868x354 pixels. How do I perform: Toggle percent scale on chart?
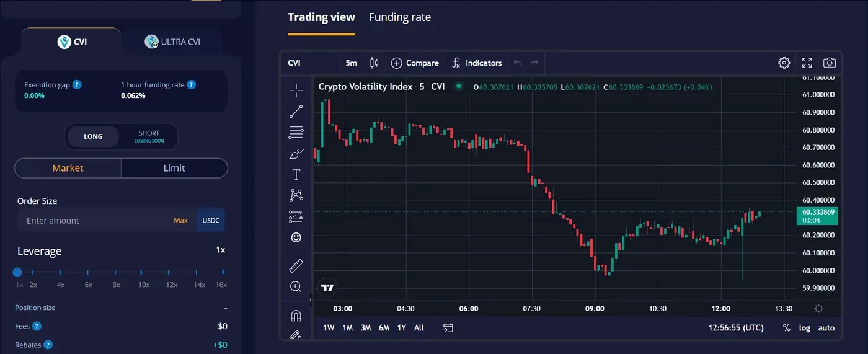tap(786, 327)
